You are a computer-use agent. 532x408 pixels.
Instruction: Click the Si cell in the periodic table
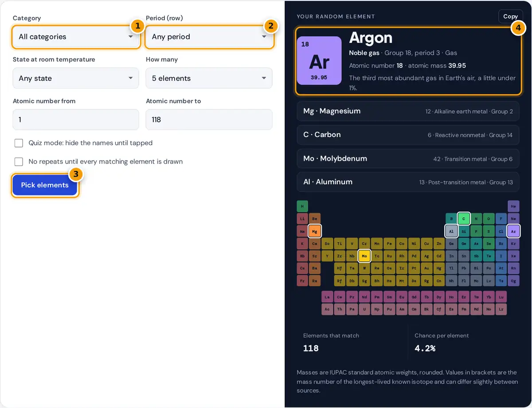click(x=464, y=231)
